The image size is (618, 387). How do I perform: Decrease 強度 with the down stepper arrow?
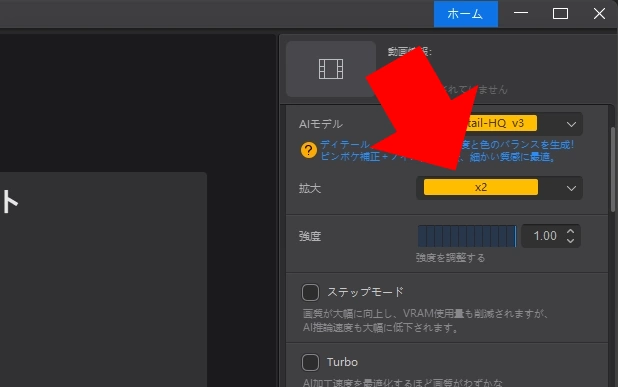pyautogui.click(x=570, y=240)
